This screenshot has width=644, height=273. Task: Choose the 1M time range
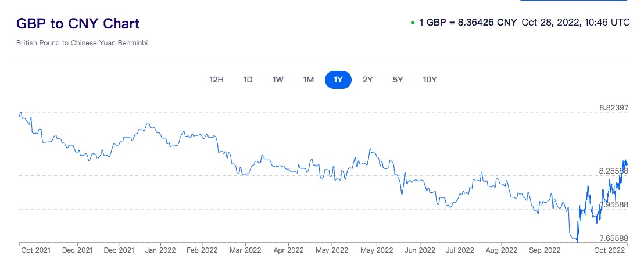click(x=309, y=80)
